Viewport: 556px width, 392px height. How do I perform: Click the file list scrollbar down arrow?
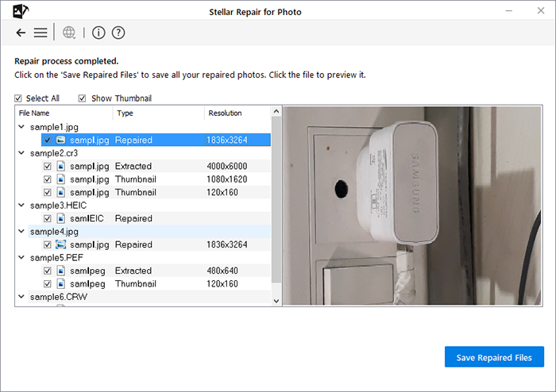click(x=276, y=301)
